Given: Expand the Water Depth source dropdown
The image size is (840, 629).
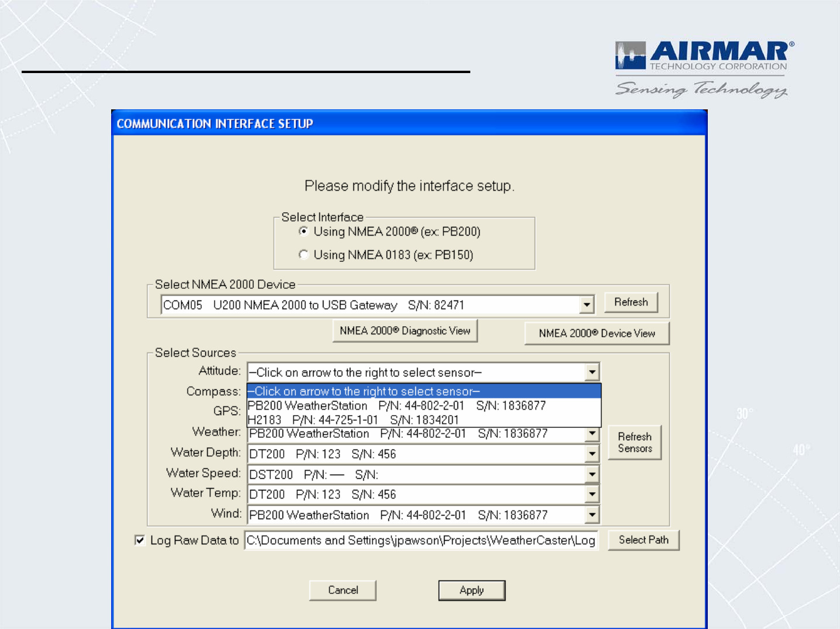Looking at the screenshot, I should coord(592,454).
